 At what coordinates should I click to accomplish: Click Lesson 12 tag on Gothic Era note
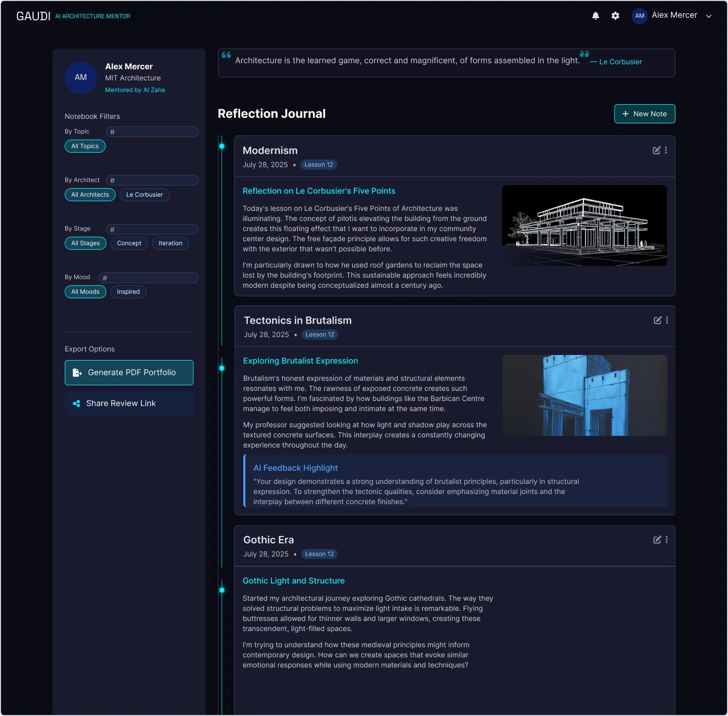click(x=320, y=554)
